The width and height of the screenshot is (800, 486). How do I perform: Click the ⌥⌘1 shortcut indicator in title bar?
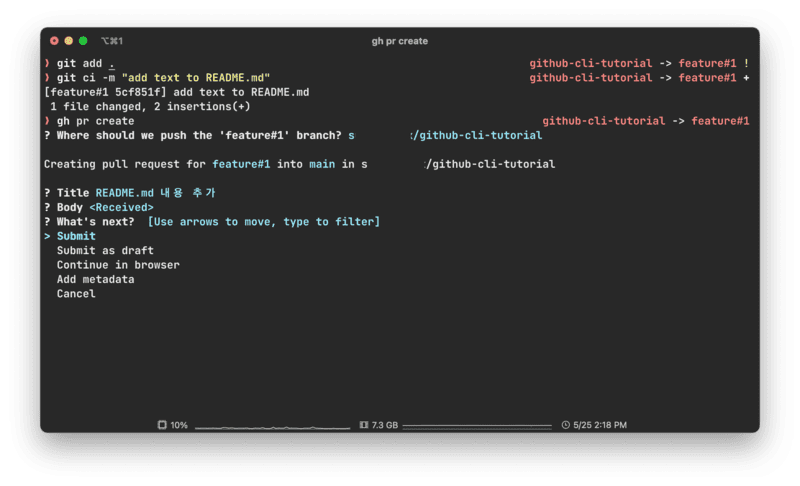click(x=111, y=41)
